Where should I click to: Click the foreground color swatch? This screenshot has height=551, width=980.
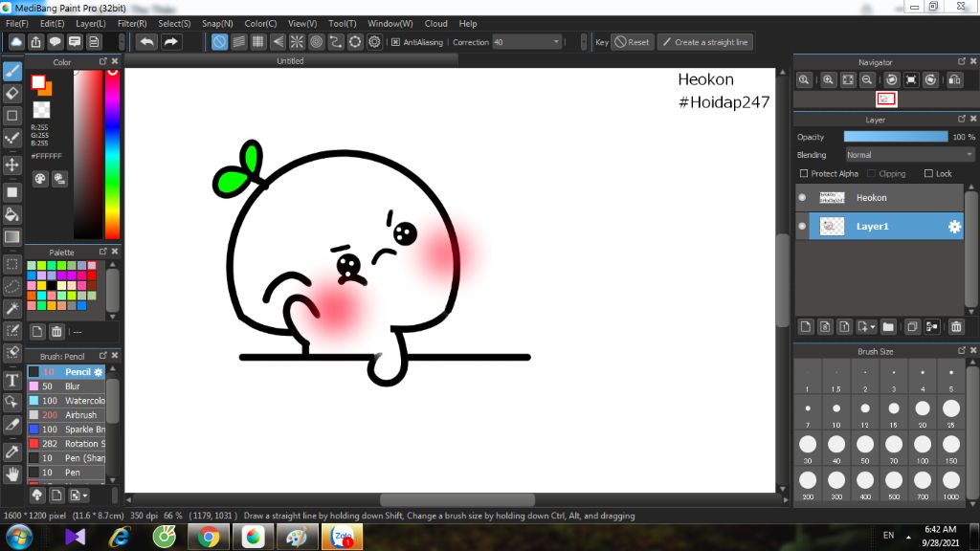click(38, 82)
